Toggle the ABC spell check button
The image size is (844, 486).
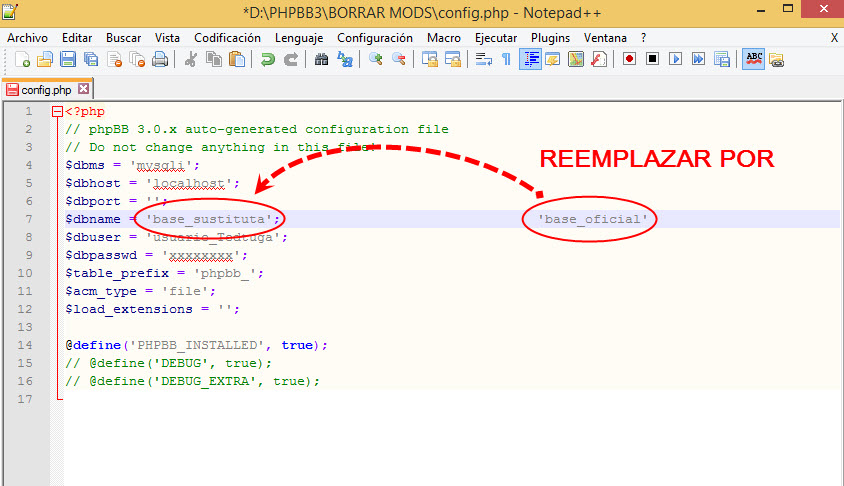[753, 60]
